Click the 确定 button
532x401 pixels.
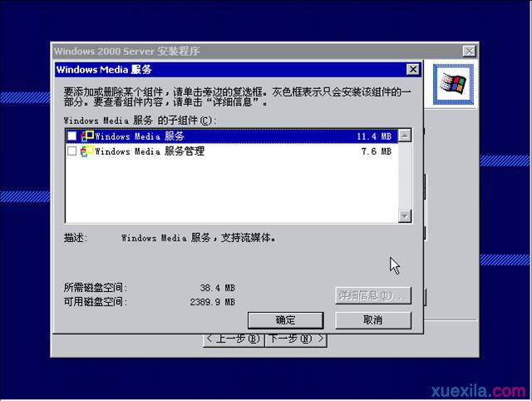click(285, 320)
